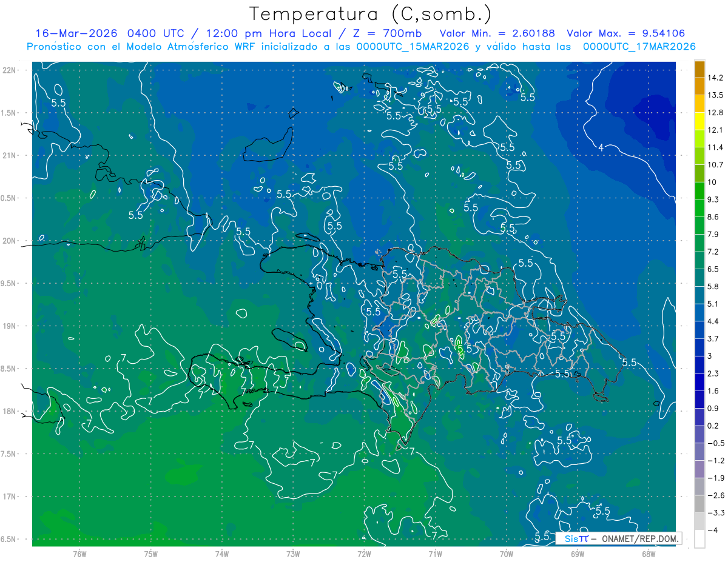Image resolution: width=728 pixels, height=562 pixels.
Task: Pick the orange swatch between 14.2 and 13.5
Action: pos(699,86)
